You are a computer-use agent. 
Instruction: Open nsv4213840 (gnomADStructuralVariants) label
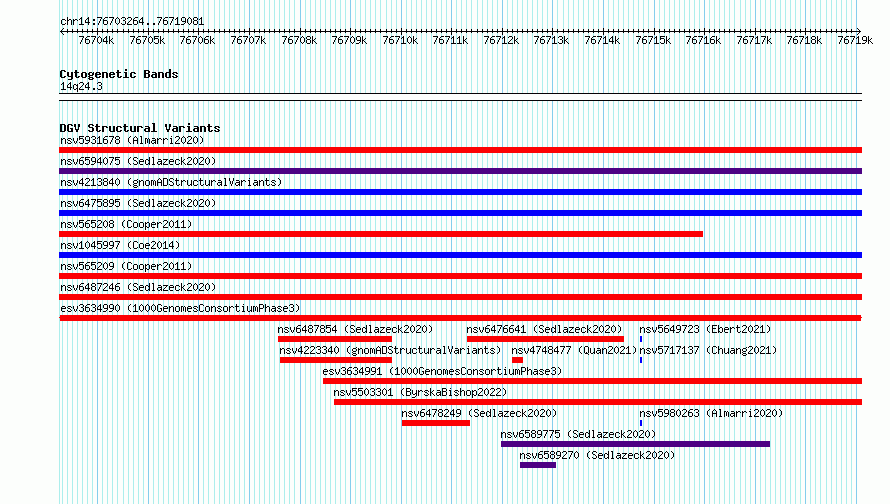[x=171, y=182]
